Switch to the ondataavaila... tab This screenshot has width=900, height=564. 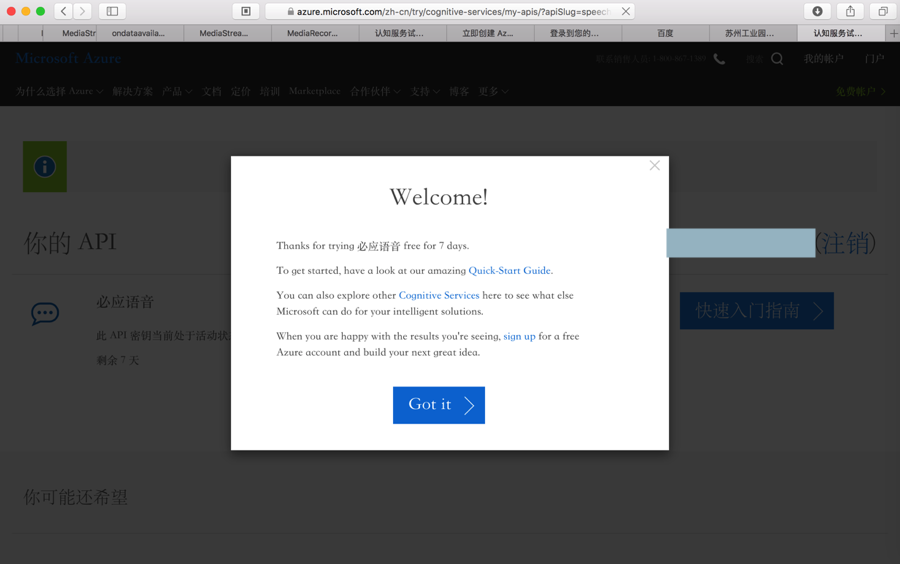[x=138, y=33]
